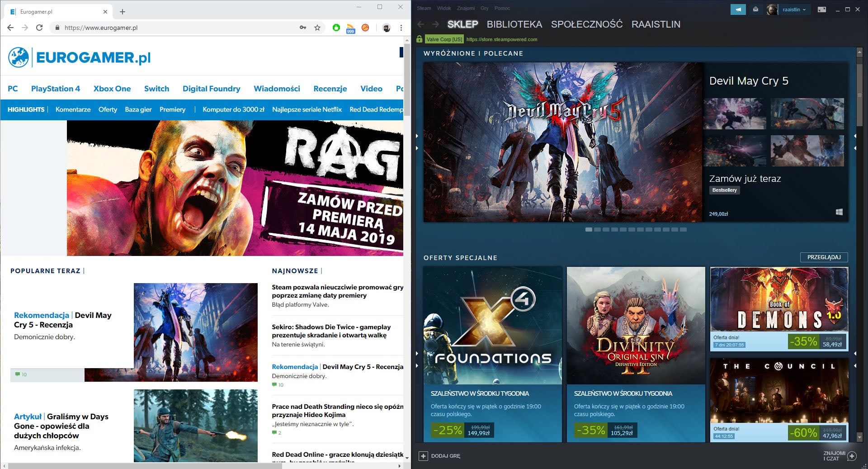Open the ZNAJOMI I CZAT friends icon
Image resolution: width=868 pixels, height=469 pixels.
[x=852, y=456]
